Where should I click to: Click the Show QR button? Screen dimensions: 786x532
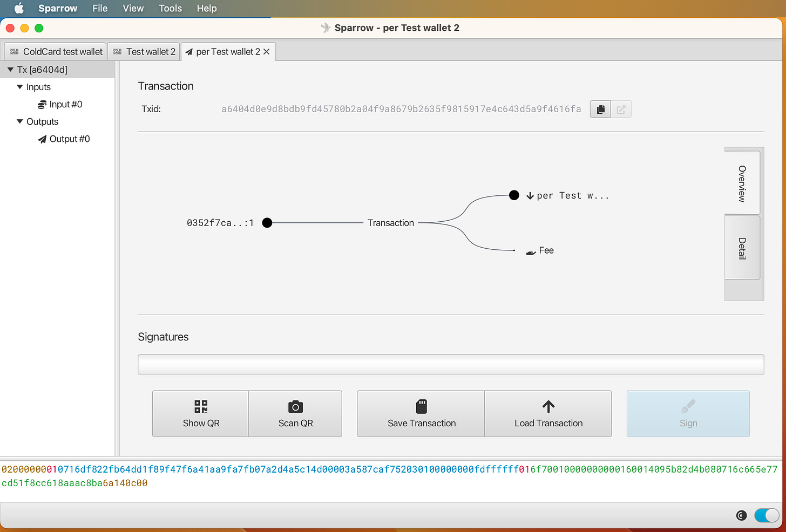click(201, 414)
